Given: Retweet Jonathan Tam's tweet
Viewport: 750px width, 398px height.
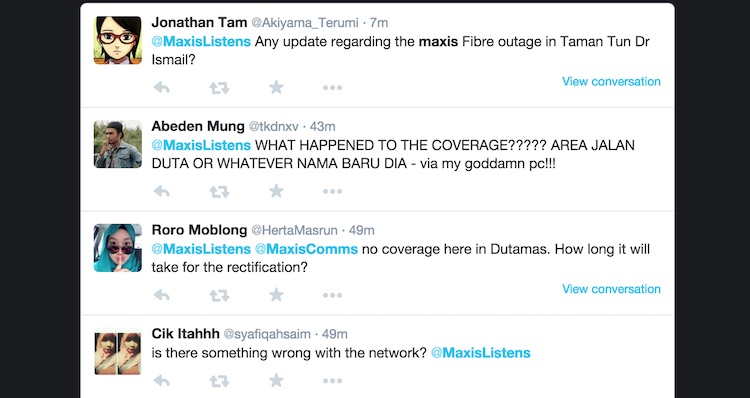Looking at the screenshot, I should (219, 88).
